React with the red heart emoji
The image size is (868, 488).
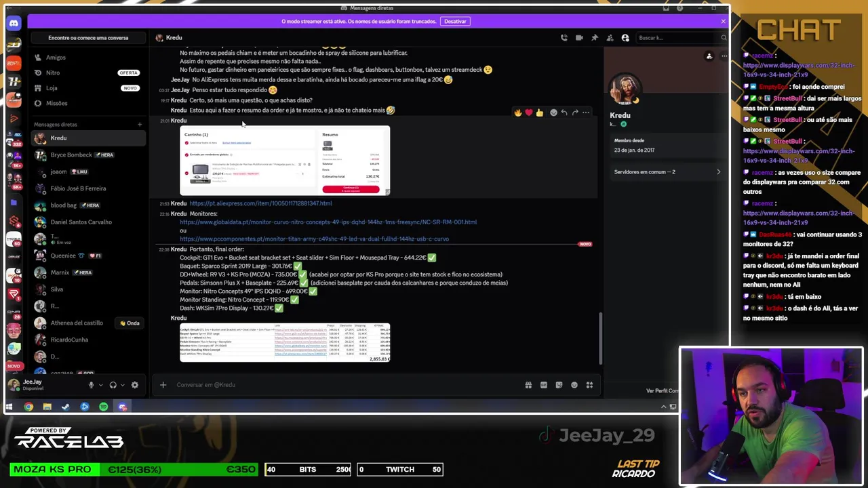529,113
